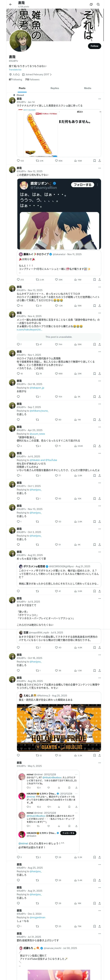This screenshot has height=980, width=110.
Task: Share the pinned Jan 14 post
Action: coord(99,161)
